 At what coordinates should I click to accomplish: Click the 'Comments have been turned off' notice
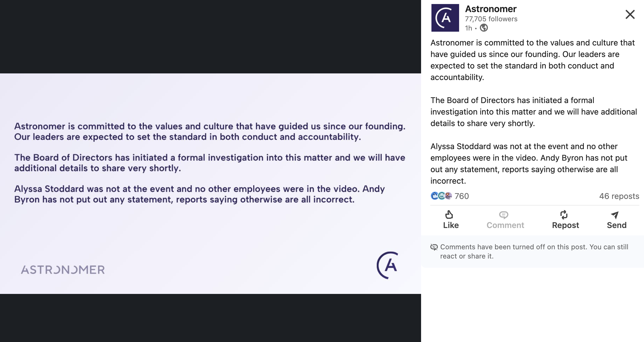click(x=532, y=252)
